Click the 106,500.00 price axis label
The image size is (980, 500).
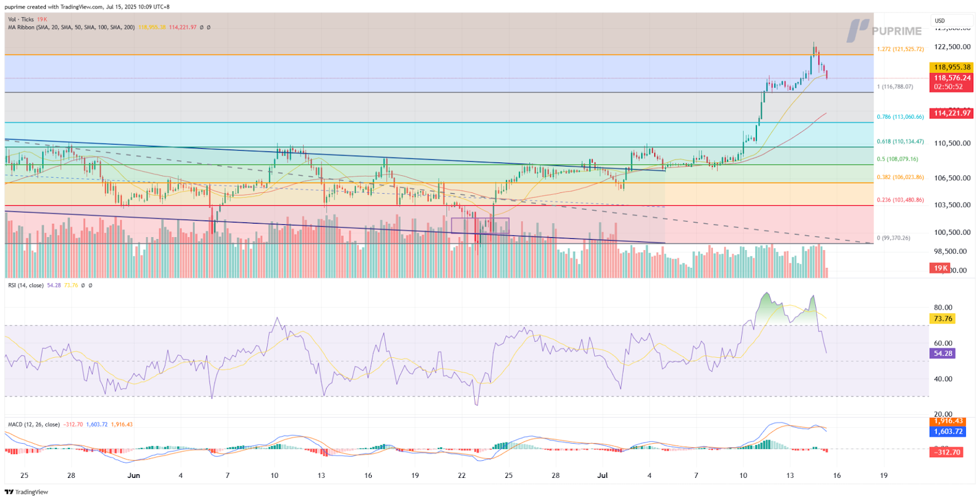952,178
